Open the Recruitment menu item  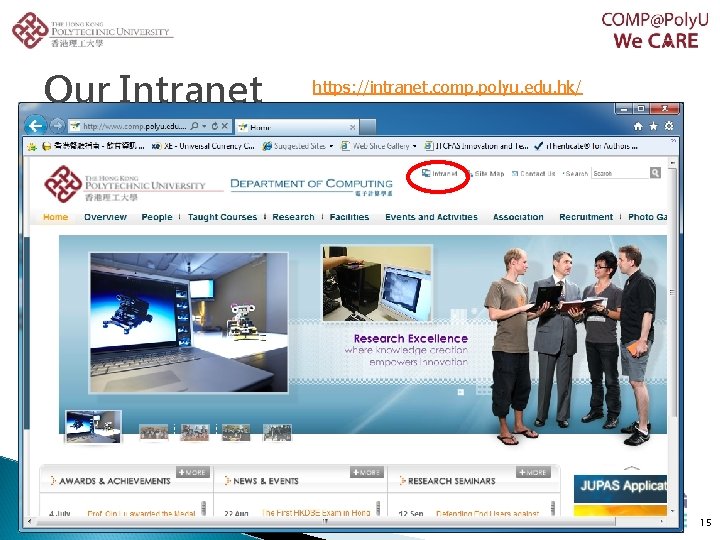coord(586,217)
